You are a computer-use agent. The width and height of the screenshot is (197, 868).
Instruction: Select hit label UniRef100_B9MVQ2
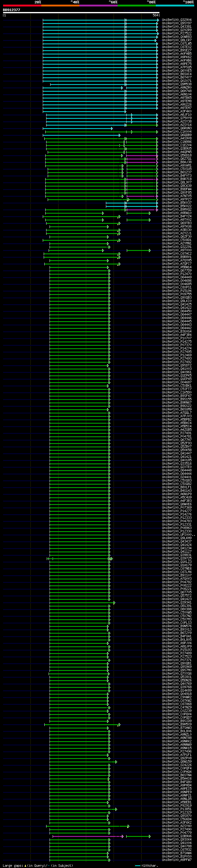pyautogui.click(x=177, y=210)
